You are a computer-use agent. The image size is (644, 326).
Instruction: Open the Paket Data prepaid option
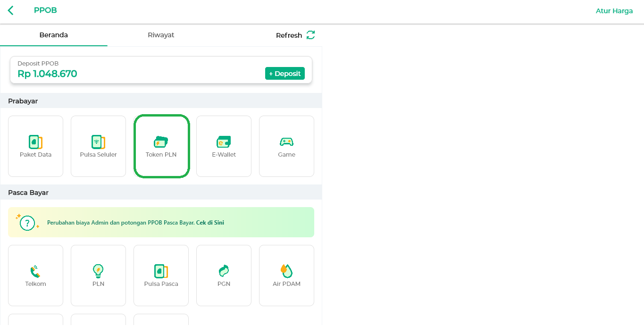[x=35, y=146]
